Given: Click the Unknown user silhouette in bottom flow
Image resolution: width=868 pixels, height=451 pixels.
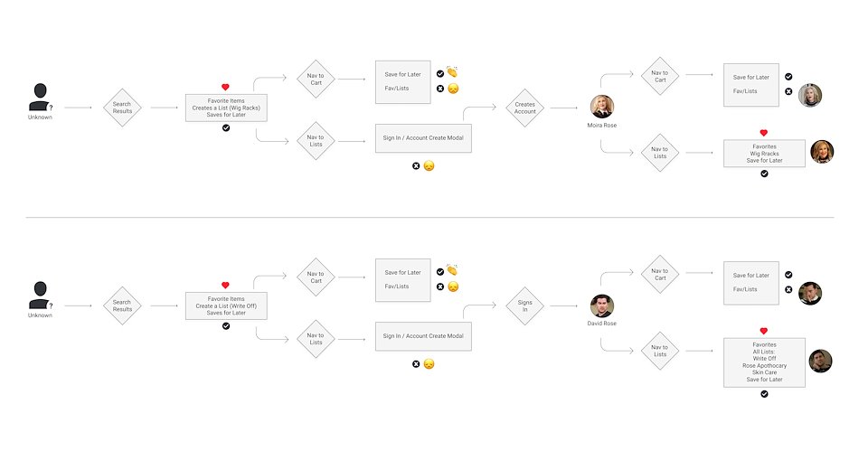Looking at the screenshot, I should pyautogui.click(x=41, y=296).
